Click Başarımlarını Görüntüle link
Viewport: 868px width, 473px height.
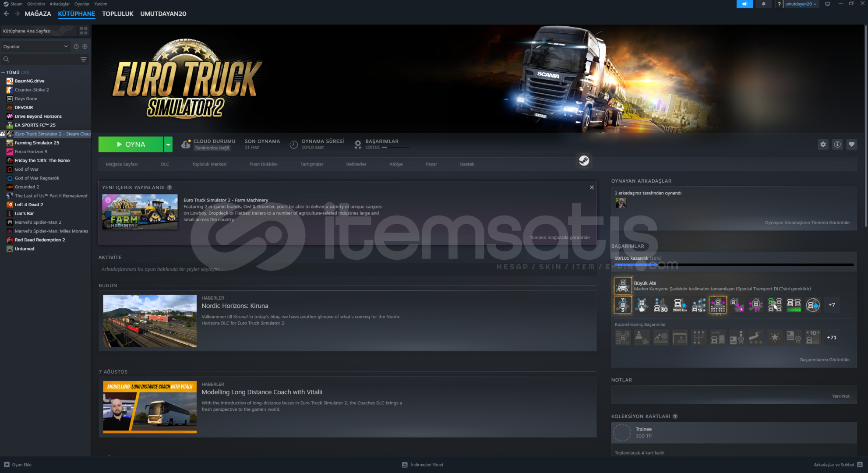click(825, 360)
